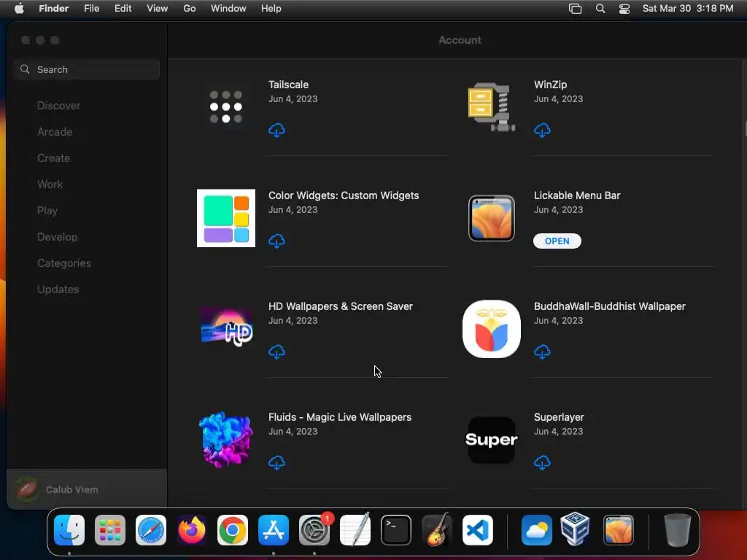Open Weather app from the Dock
Screen dimensions: 747x560
tap(536, 530)
